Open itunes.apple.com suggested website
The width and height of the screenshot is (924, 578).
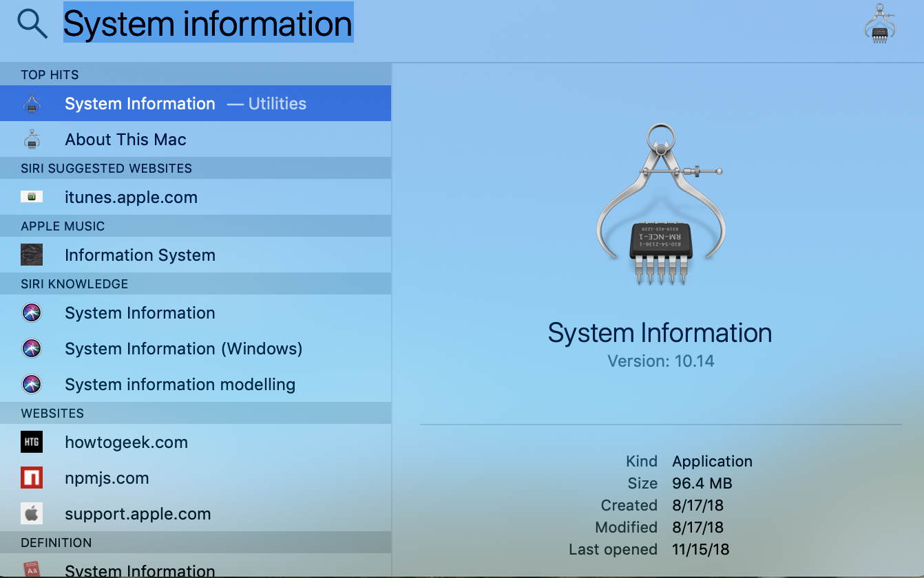(196, 197)
